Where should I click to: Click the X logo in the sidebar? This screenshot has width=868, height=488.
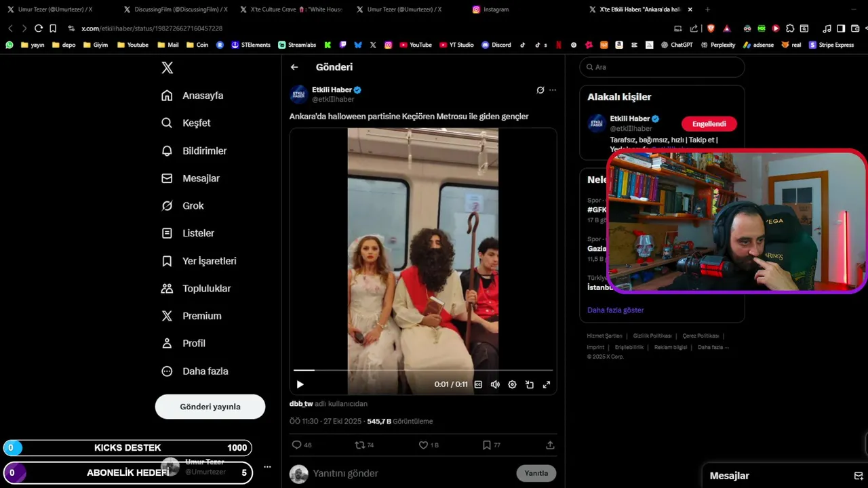click(x=167, y=68)
